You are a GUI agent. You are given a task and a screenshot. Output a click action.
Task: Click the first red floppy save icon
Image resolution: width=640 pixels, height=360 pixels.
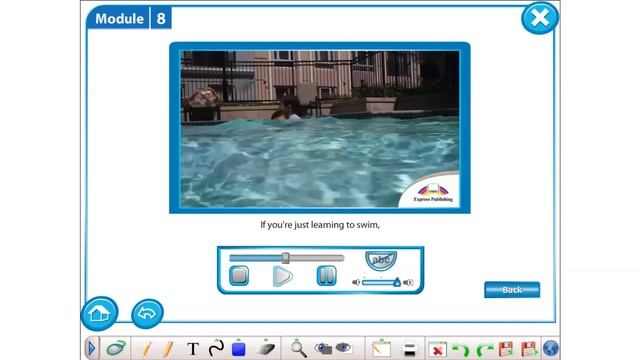(506, 349)
